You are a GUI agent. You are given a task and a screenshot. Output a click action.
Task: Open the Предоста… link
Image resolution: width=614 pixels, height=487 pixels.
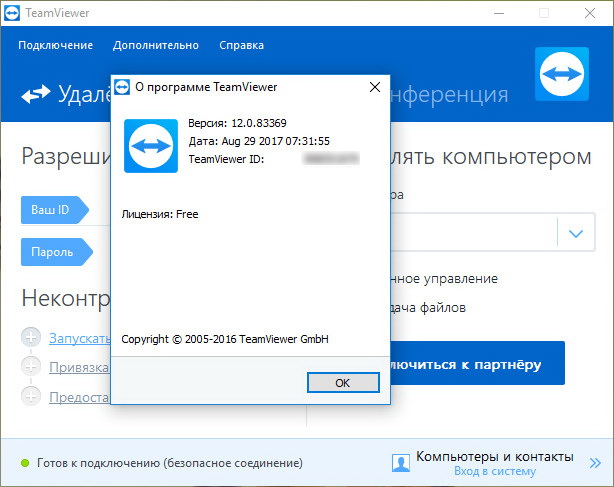[x=79, y=397]
